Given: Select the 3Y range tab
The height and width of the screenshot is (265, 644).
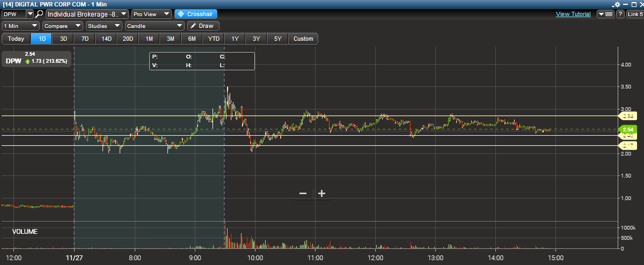Looking at the screenshot, I should [257, 39].
